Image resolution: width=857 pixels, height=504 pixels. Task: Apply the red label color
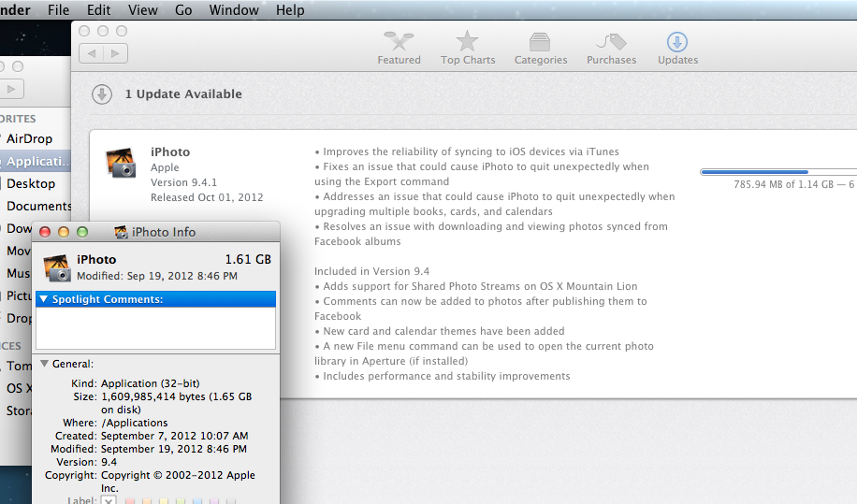tap(129, 500)
